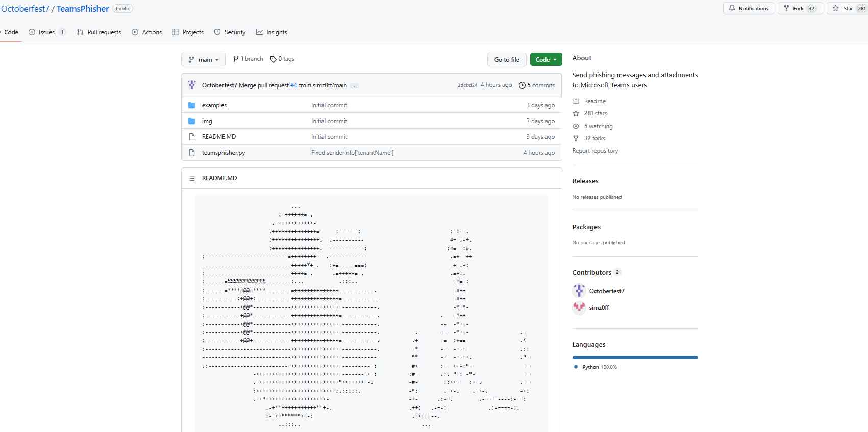
Task: Open the Report repository link
Action: click(x=595, y=151)
